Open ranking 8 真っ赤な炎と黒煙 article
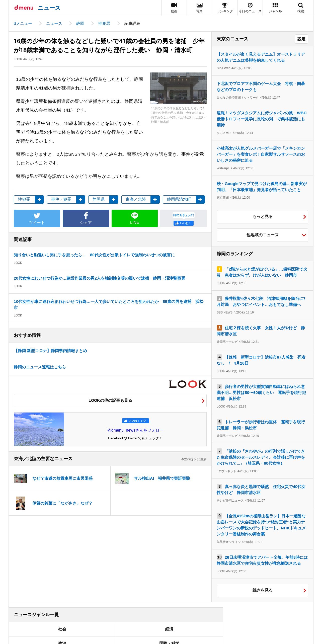Image resolution: width=322 pixels, height=644 pixels. click(x=261, y=490)
